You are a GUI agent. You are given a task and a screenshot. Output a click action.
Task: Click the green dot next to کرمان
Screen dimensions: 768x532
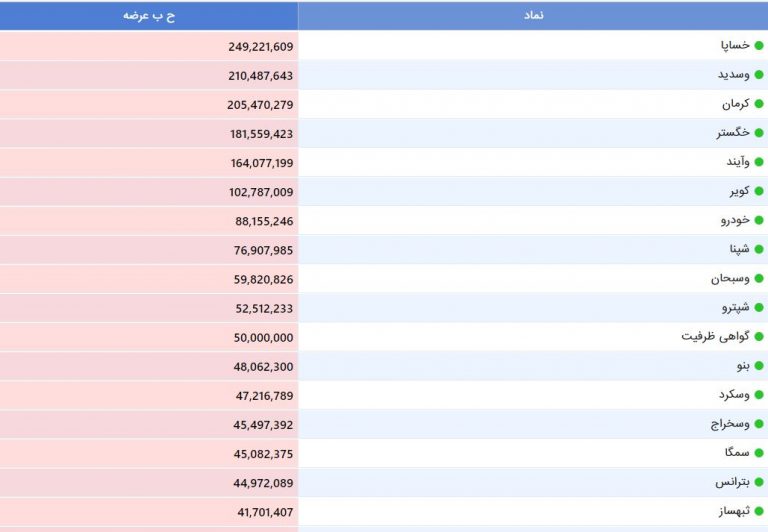(758, 104)
